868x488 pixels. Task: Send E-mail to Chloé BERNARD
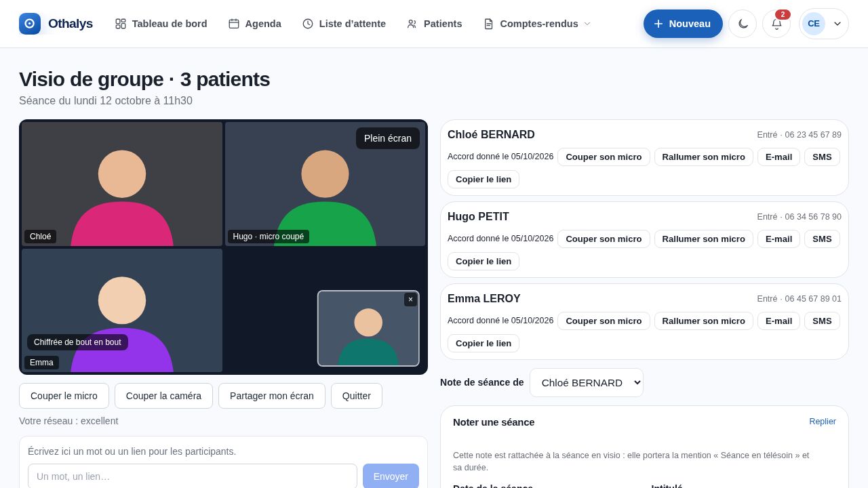point(778,157)
